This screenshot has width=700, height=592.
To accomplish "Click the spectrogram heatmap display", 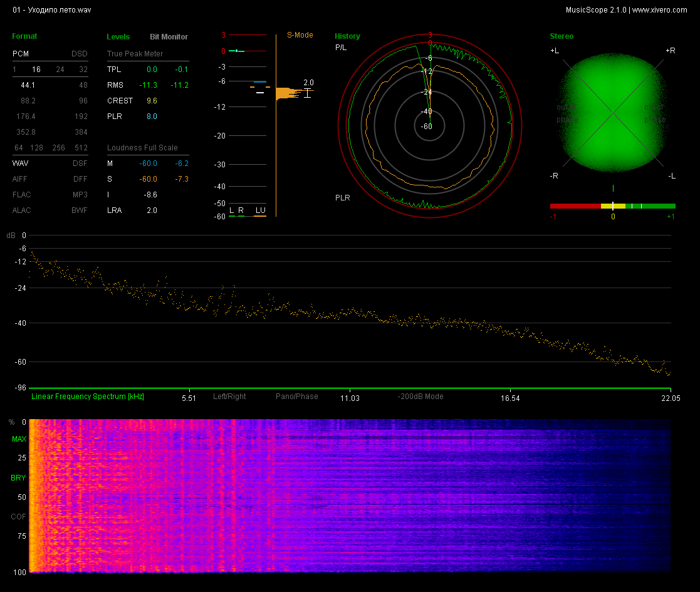I will pos(350,496).
